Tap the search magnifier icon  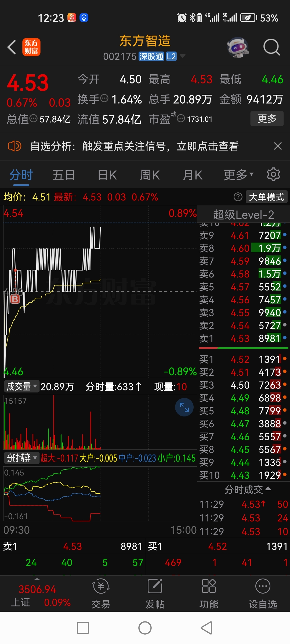[272, 47]
